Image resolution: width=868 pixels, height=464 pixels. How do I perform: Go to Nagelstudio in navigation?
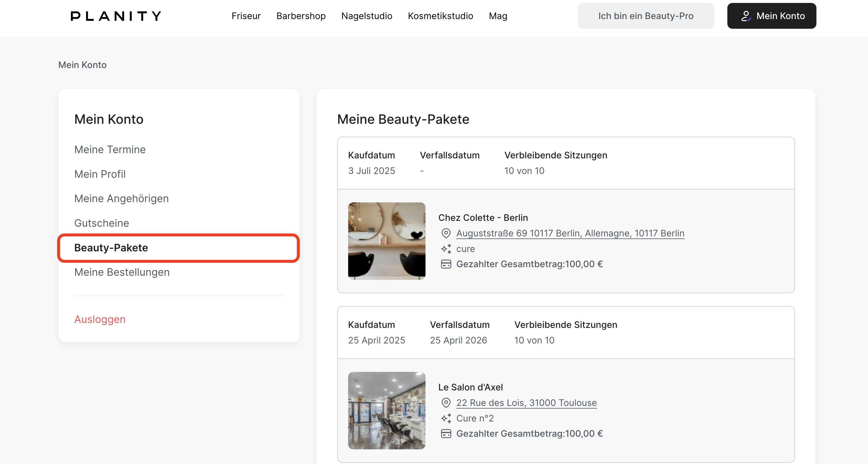click(x=367, y=16)
